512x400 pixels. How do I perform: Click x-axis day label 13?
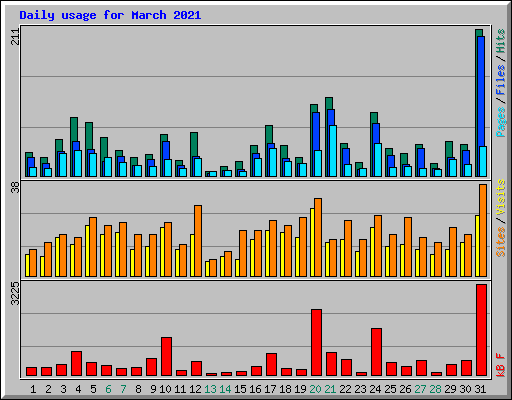[x=210, y=389]
